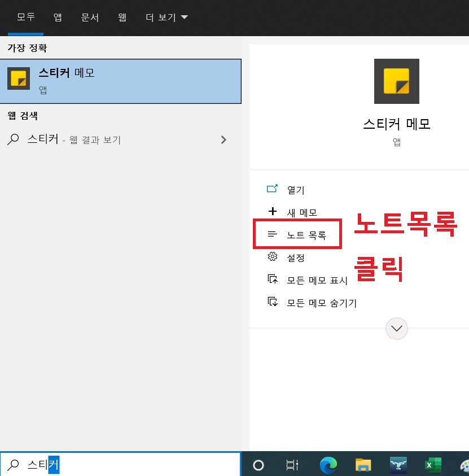Open the winged-logo app on the taskbar
This screenshot has width=469, height=476.
click(x=398, y=465)
